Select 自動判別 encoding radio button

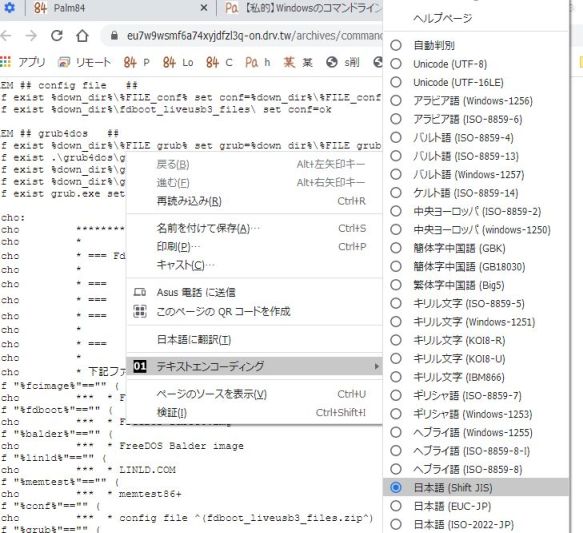click(396, 45)
